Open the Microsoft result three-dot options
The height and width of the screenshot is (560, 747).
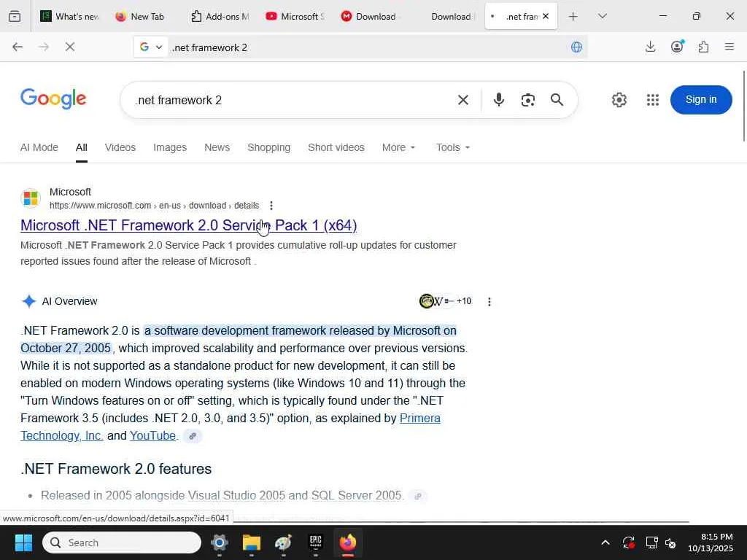tap(271, 206)
